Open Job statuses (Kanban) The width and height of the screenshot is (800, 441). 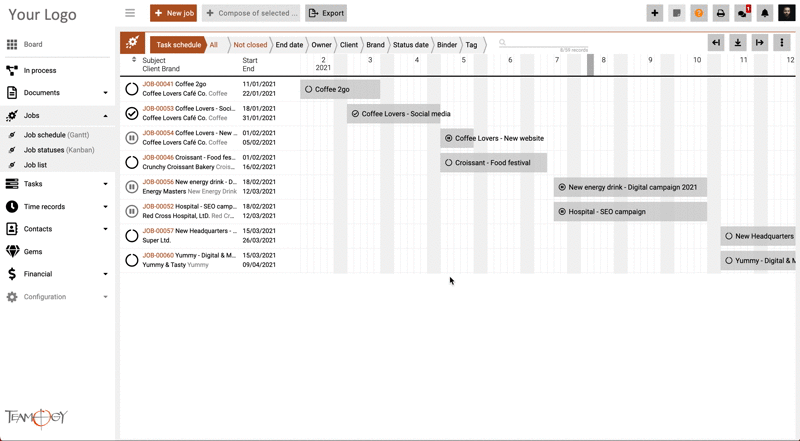(59, 150)
